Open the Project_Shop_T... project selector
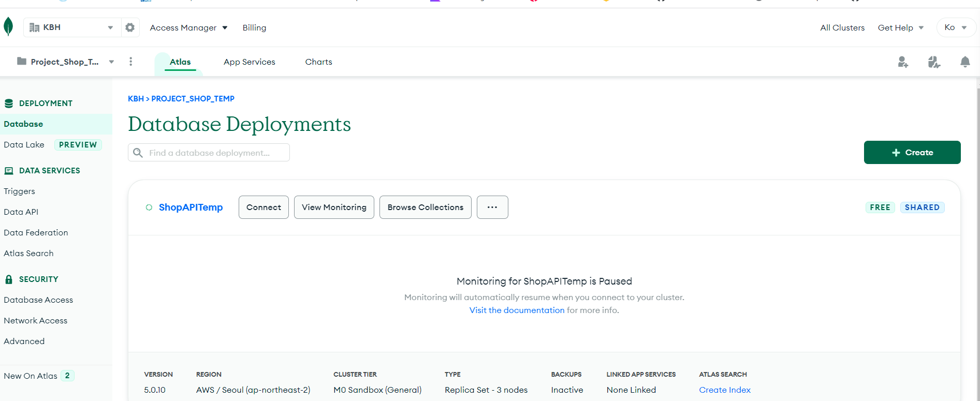The height and width of the screenshot is (401, 980). click(x=65, y=62)
